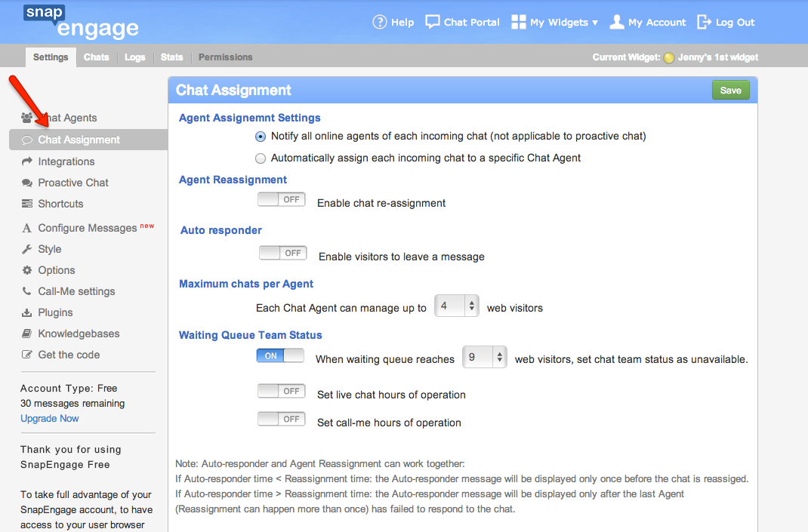The width and height of the screenshot is (808, 532).
Task: Click the Agent Reassignment heading
Action: pyautogui.click(x=233, y=180)
